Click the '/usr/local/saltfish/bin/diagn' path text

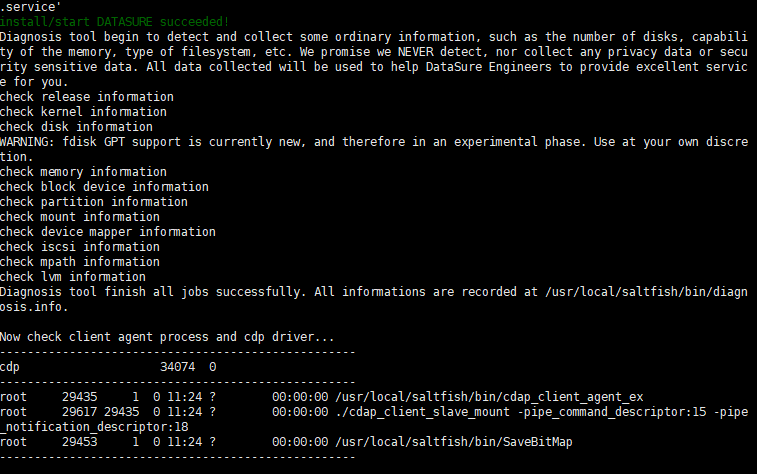644,292
